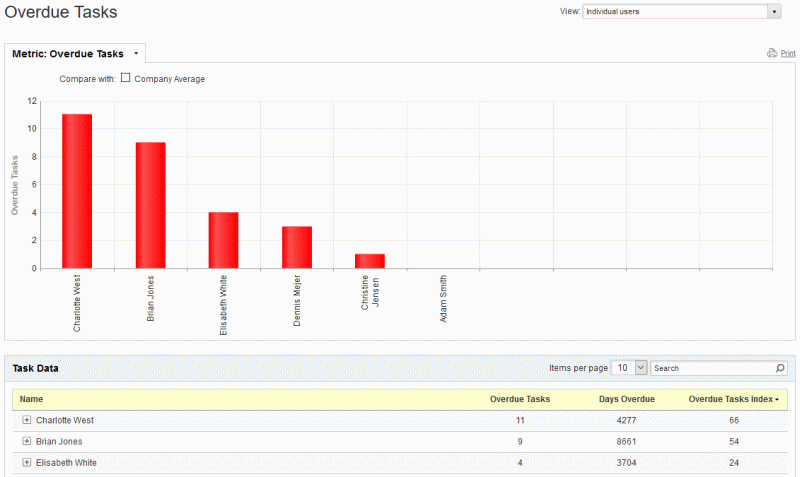The image size is (800, 477).
Task: Sort the table by the Name column
Action: [x=31, y=399]
